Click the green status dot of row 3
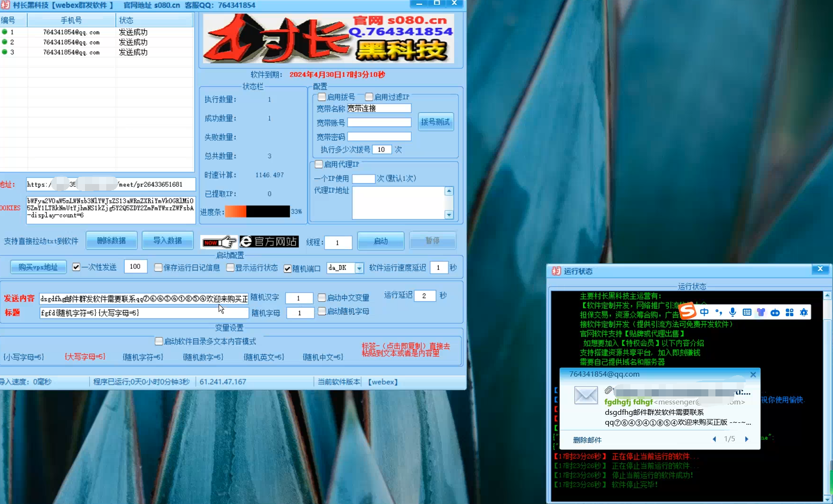833x504 pixels. pos(5,52)
